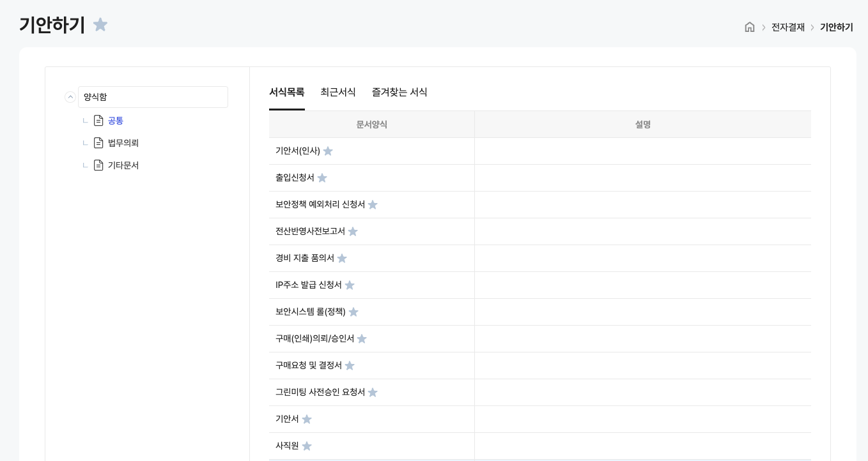Star the 구매(인쇄)의뢰/승인서 form
Viewport: 868px width, 461px height.
tap(362, 339)
